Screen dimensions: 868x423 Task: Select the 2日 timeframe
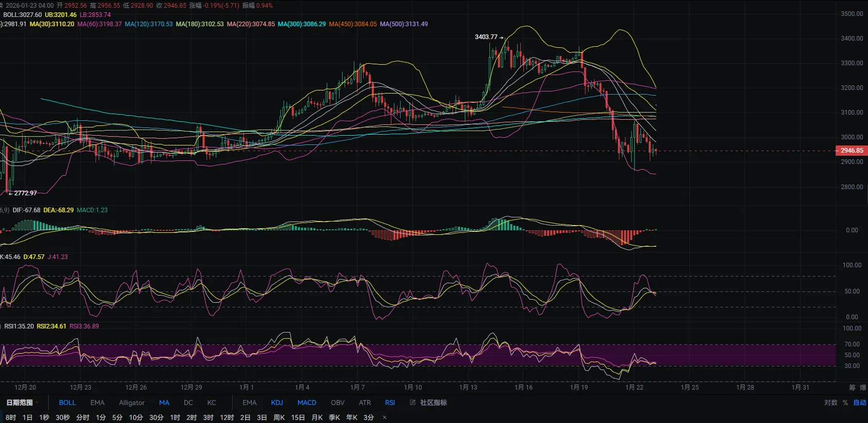point(245,417)
